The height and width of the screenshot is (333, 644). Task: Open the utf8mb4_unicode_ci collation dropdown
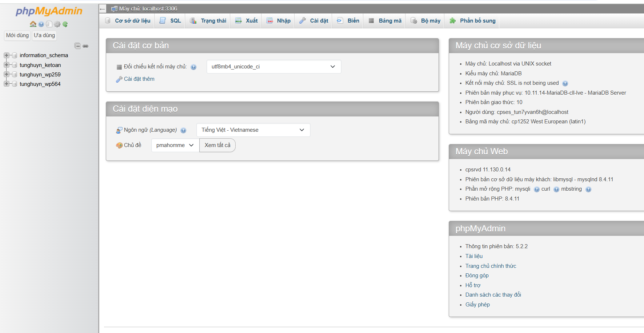coord(273,67)
